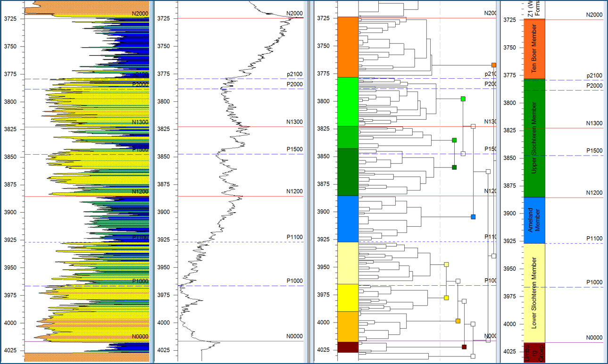Click depth 4000 on stratigraphy track scale

point(510,324)
